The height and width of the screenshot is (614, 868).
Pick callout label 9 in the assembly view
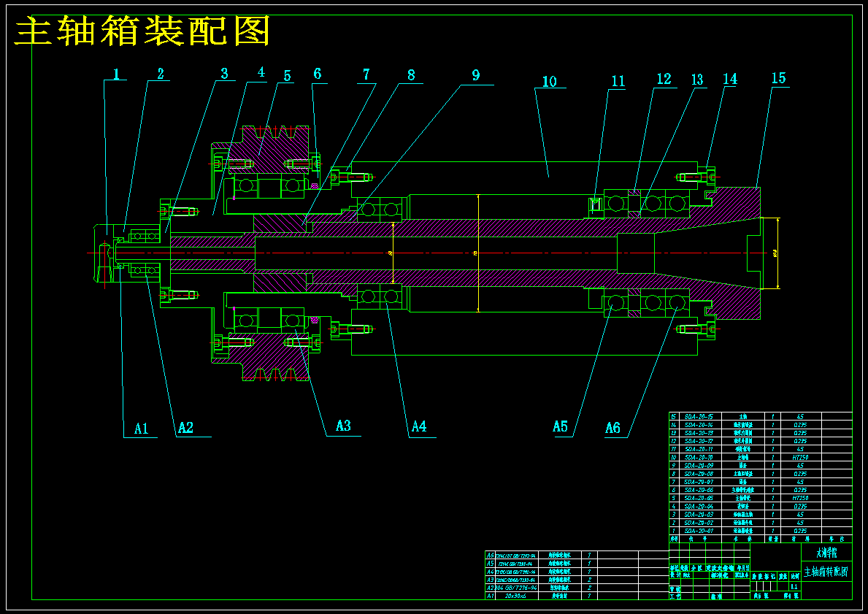pos(476,74)
